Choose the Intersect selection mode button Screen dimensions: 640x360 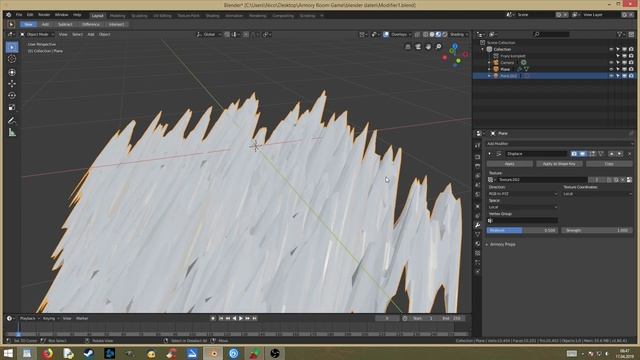116,24
